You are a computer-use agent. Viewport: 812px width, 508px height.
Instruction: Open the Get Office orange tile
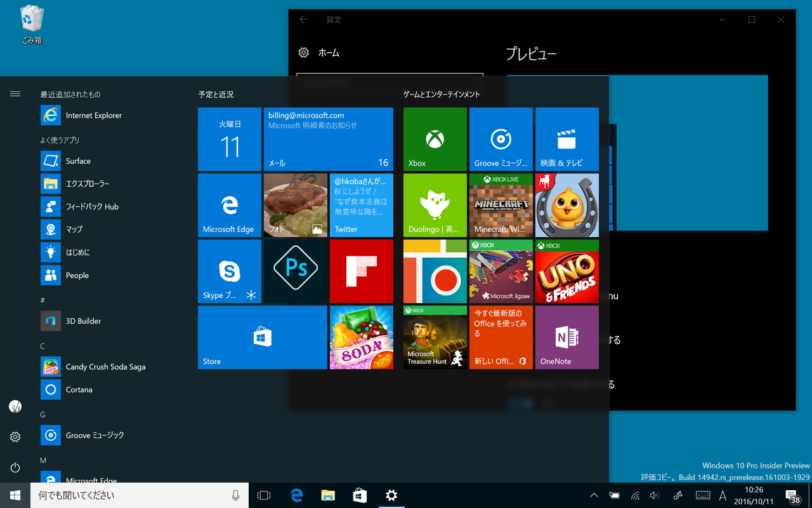click(x=501, y=337)
